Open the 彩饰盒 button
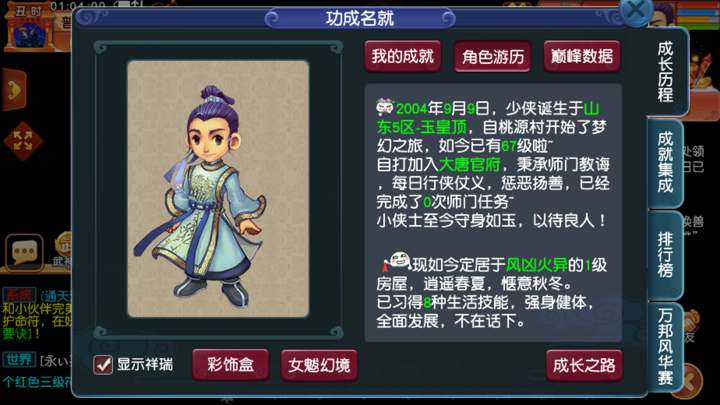The width and height of the screenshot is (720, 405). click(231, 365)
